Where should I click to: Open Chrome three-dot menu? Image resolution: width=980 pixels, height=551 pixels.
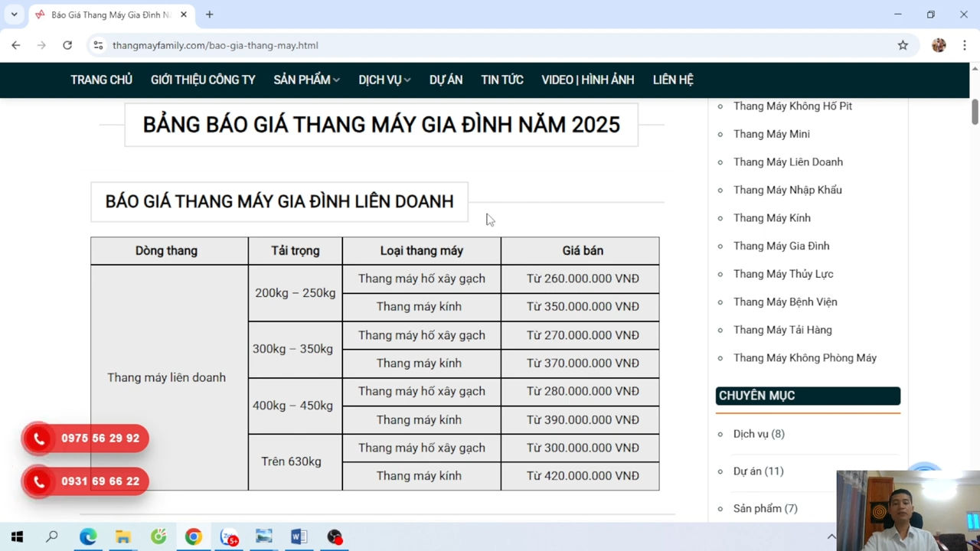[965, 45]
